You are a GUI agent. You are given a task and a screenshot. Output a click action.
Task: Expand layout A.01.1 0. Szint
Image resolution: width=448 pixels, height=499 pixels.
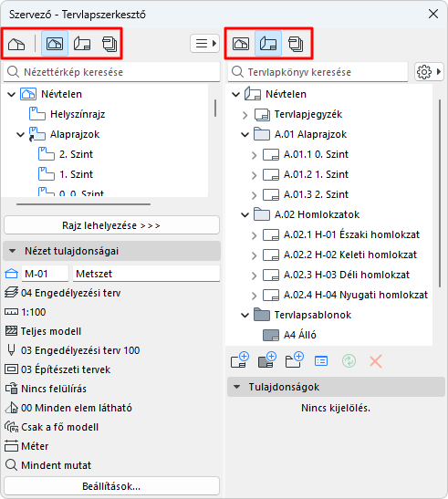click(x=254, y=155)
